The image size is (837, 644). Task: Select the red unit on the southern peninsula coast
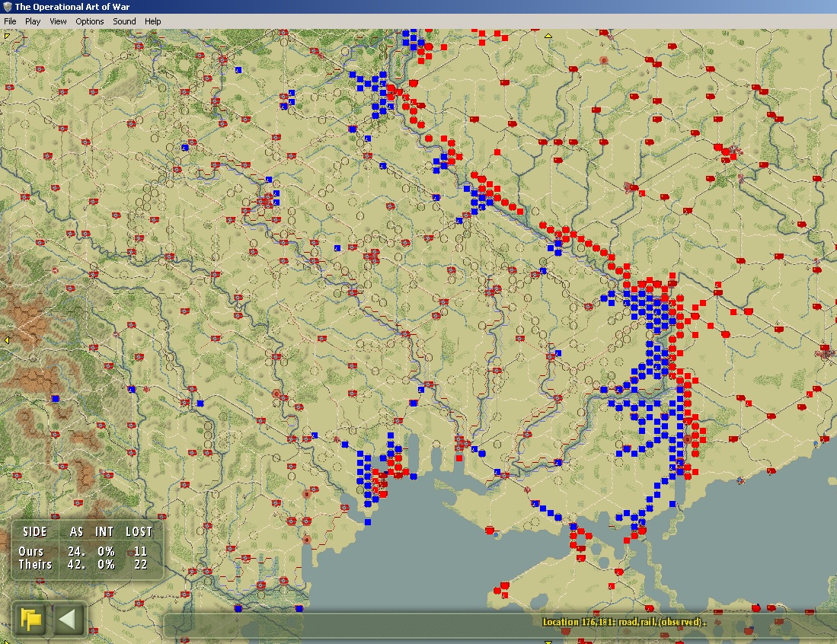pyautogui.click(x=489, y=529)
